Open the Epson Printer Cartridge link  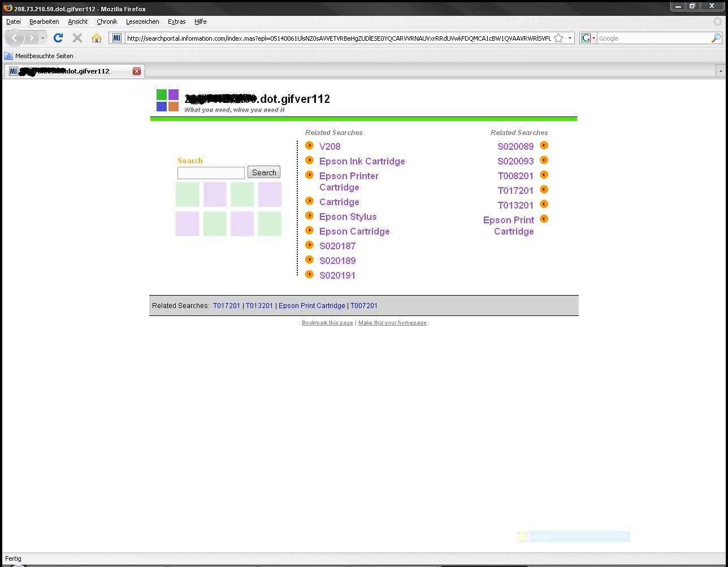[349, 181]
